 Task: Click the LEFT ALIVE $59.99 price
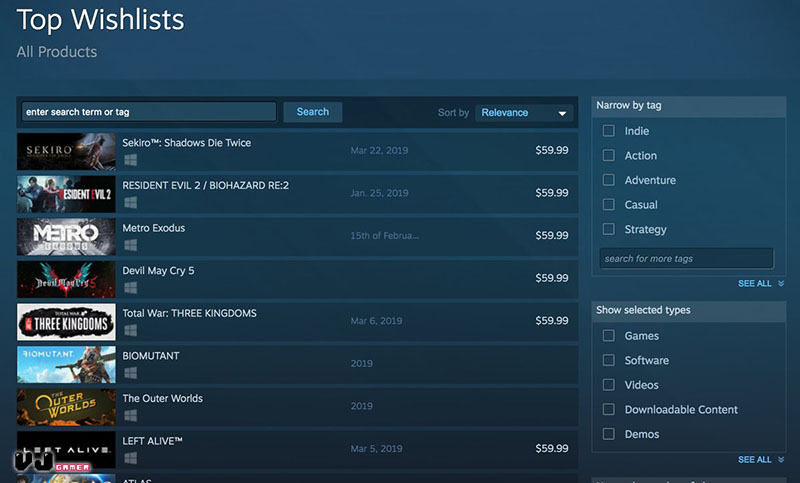[552, 448]
